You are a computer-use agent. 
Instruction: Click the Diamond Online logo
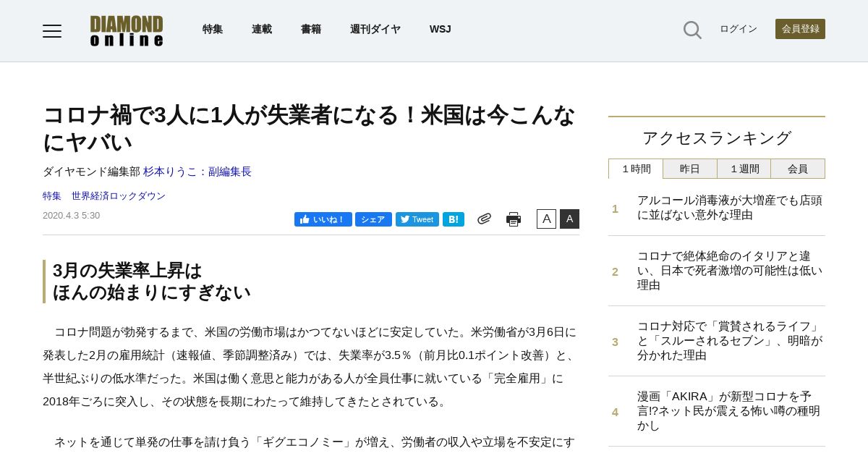[x=127, y=30]
